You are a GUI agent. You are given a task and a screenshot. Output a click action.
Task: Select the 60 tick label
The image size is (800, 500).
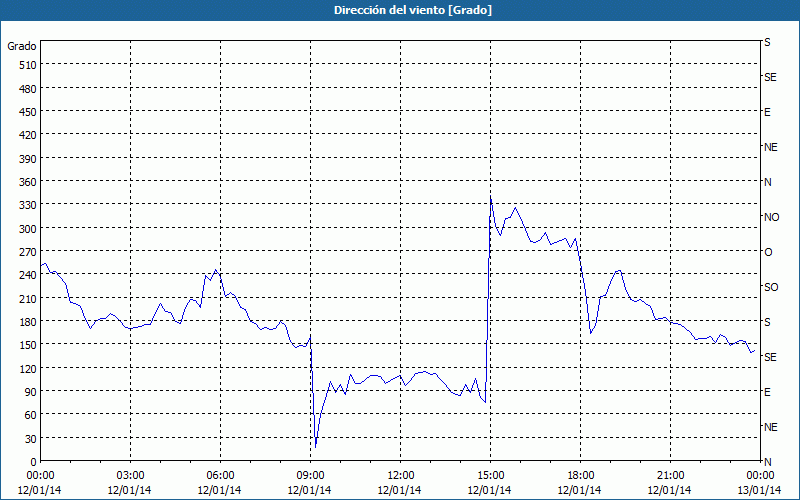point(31,415)
